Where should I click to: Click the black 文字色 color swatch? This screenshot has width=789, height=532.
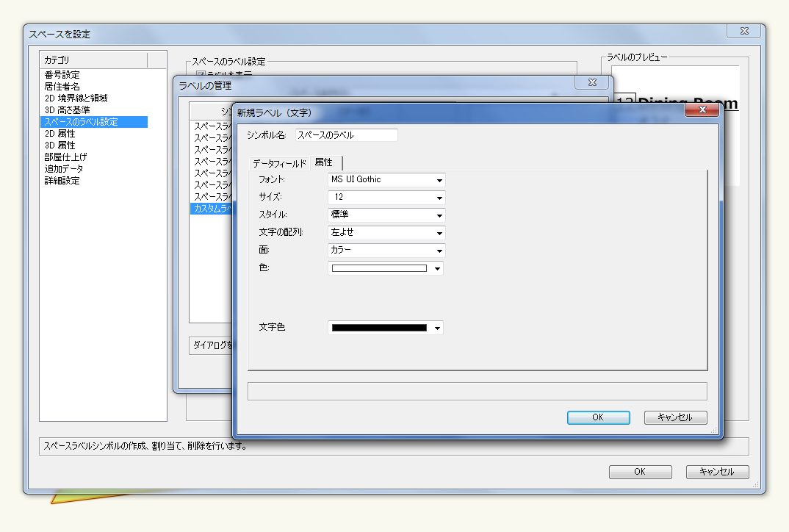[x=379, y=328]
